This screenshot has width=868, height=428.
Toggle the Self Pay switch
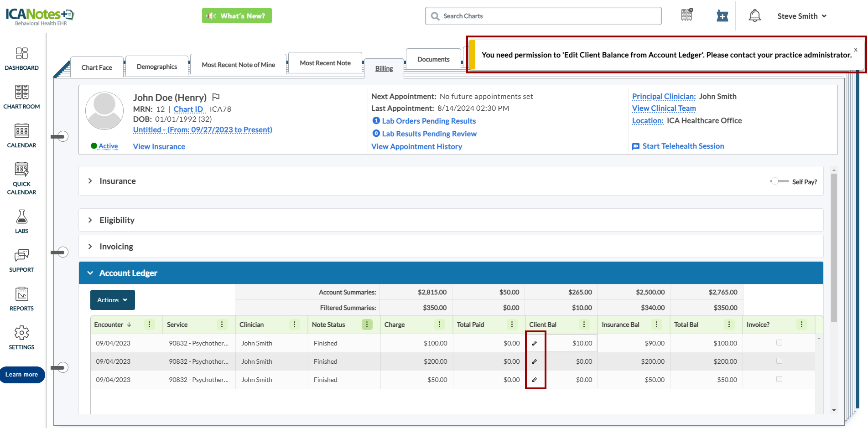pyautogui.click(x=779, y=181)
